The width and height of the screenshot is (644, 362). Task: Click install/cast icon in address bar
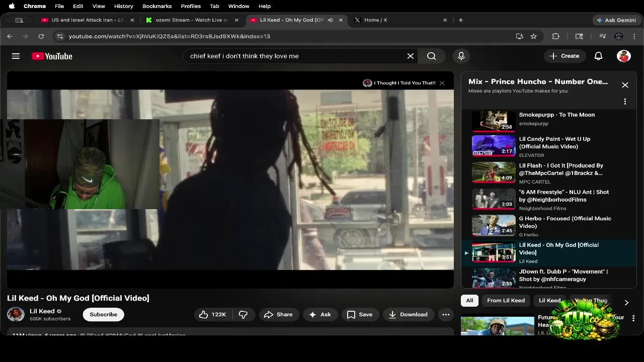(x=519, y=36)
